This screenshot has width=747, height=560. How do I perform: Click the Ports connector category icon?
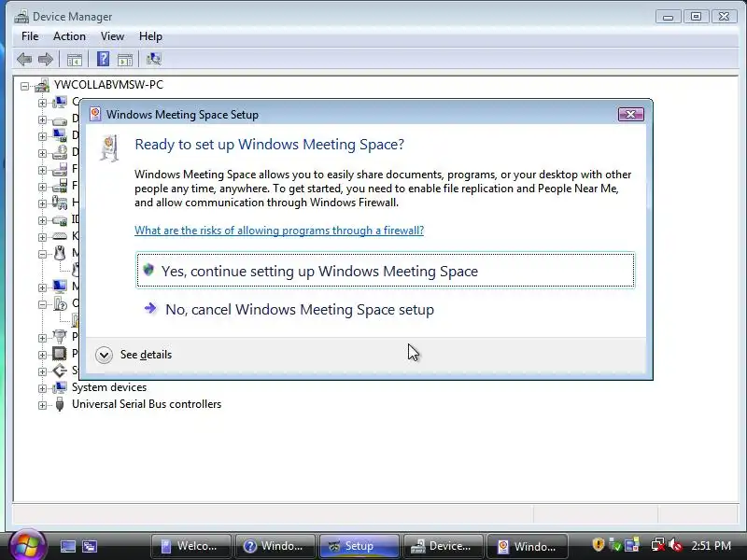pos(60,336)
